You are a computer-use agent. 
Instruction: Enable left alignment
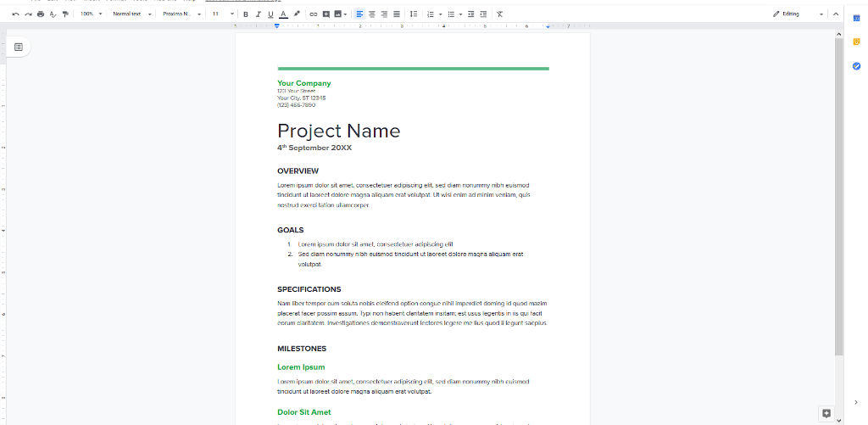point(359,14)
